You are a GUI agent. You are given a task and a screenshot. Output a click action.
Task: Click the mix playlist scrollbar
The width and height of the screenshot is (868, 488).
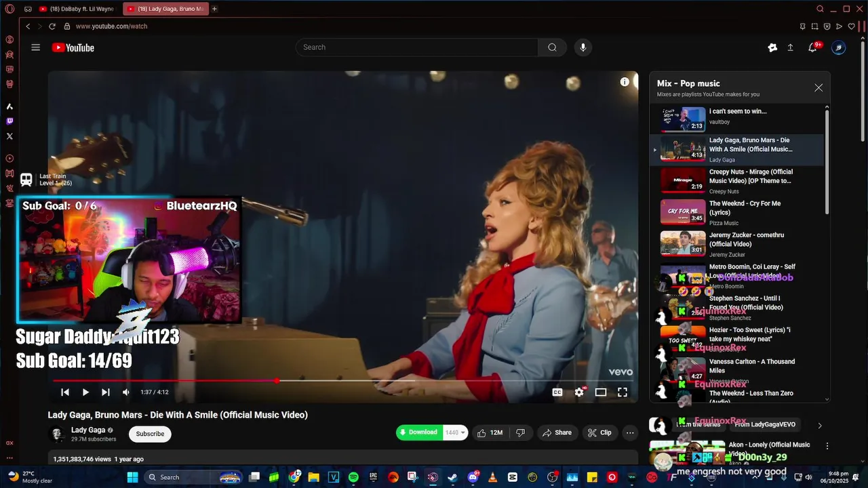point(827,163)
